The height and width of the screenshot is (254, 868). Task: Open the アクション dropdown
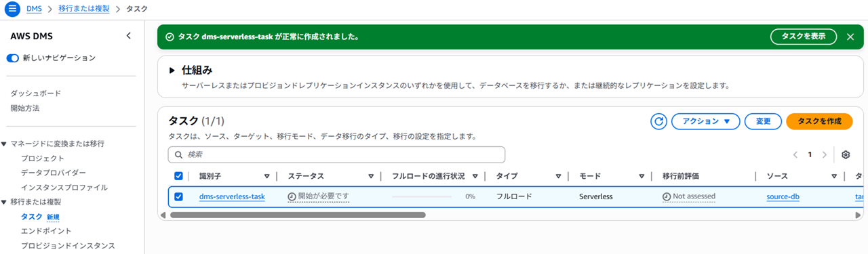coord(705,121)
